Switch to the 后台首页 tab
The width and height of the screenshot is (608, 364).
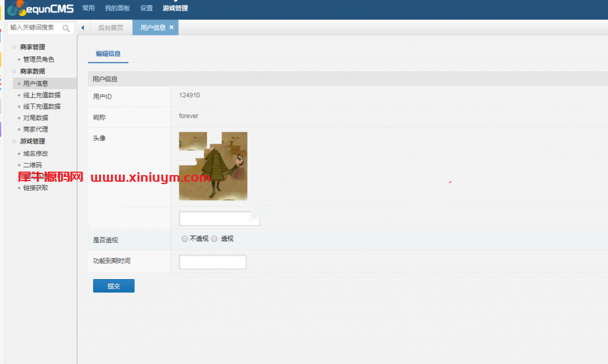coord(110,28)
